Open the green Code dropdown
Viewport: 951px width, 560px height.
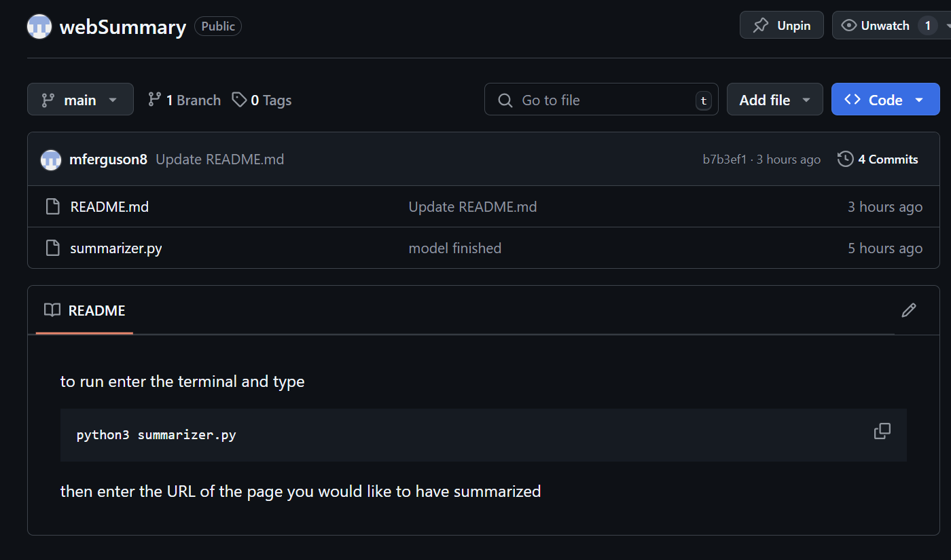(x=884, y=100)
